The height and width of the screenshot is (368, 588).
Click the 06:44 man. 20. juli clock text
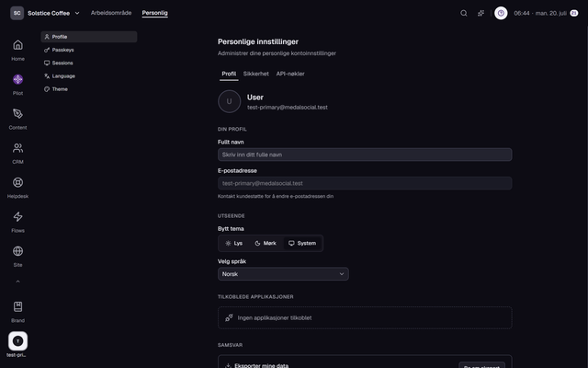point(540,13)
